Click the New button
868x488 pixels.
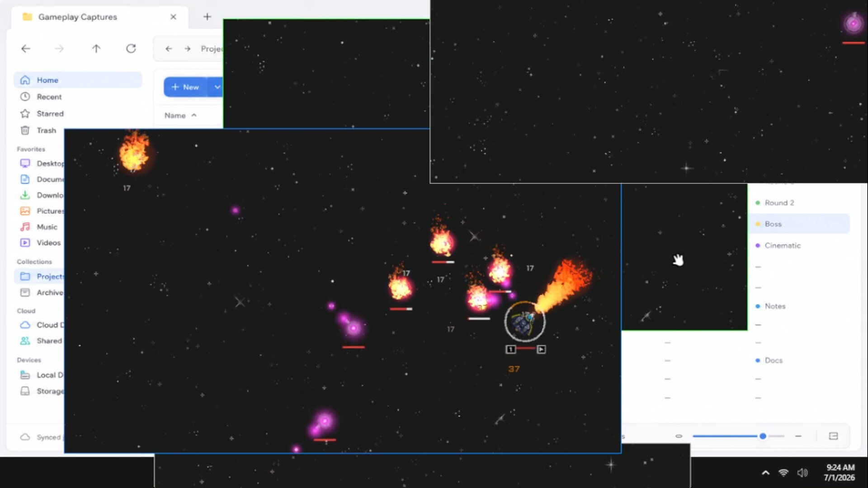[185, 87]
